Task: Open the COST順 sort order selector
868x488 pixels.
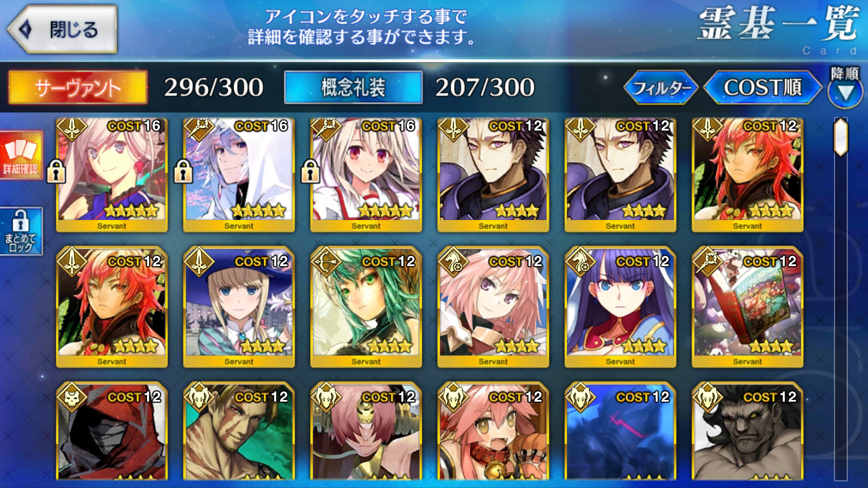Action: click(x=763, y=87)
